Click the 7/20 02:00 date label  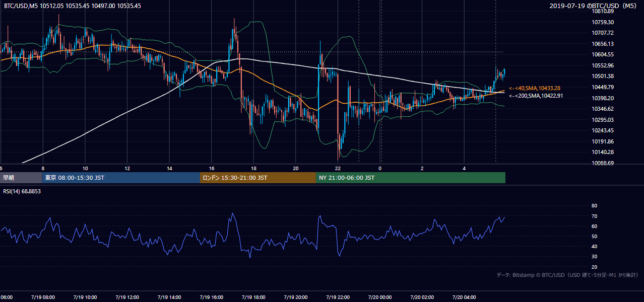[422, 297]
